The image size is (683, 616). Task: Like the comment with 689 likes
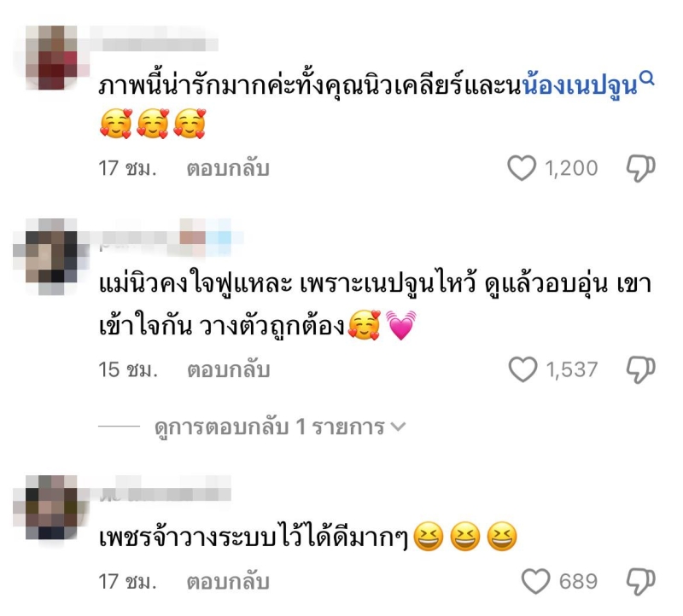[x=535, y=582]
